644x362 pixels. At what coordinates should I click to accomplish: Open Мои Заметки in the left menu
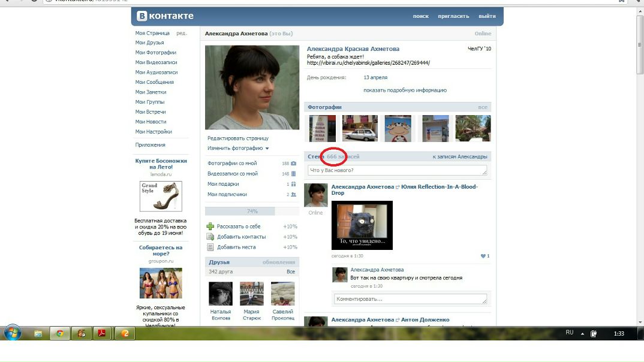point(151,92)
